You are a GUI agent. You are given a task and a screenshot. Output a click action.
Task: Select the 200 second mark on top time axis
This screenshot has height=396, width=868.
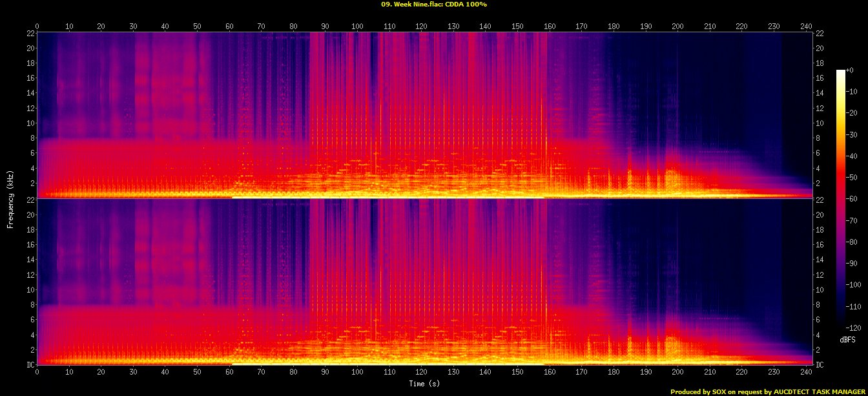click(677, 26)
